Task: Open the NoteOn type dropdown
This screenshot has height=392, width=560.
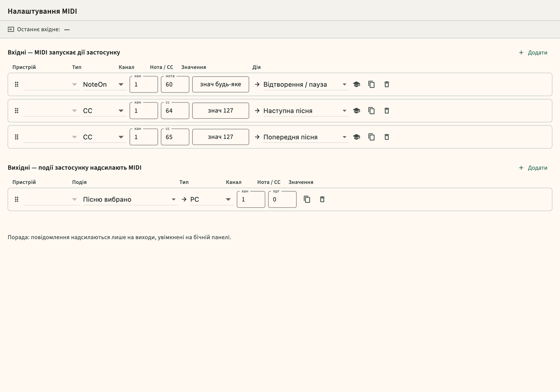Action: (105, 84)
